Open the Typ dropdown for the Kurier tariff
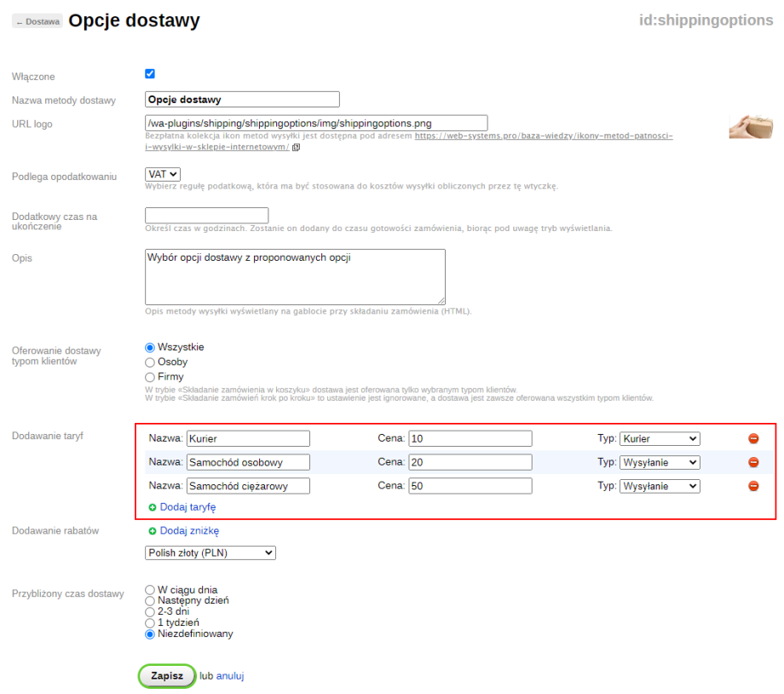The width and height of the screenshot is (784, 694). pos(659,438)
